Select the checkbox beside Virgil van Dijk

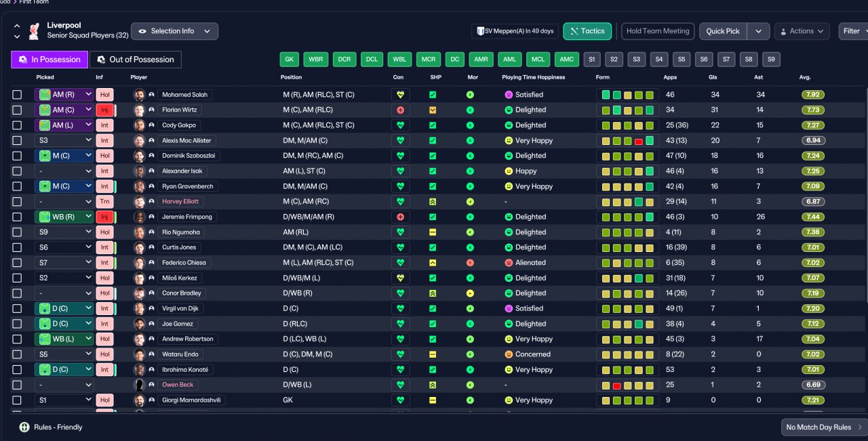pos(17,309)
